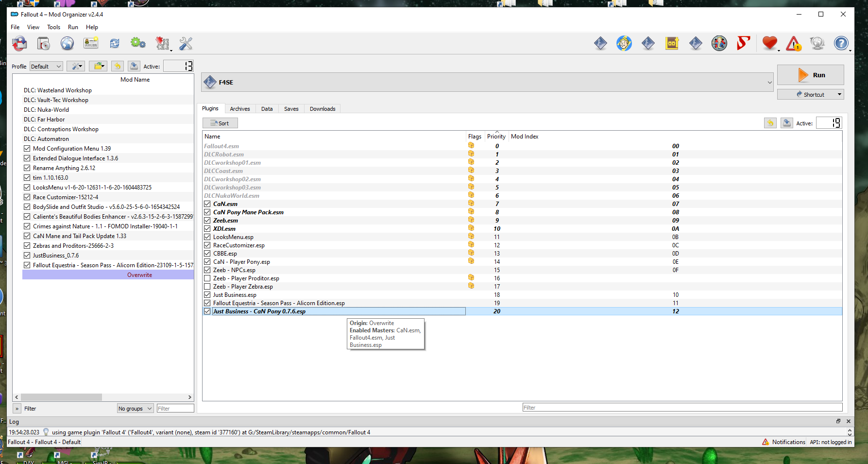Uncheck Mod Configuration Menu 1.39 mod
The width and height of the screenshot is (868, 464).
click(27, 149)
